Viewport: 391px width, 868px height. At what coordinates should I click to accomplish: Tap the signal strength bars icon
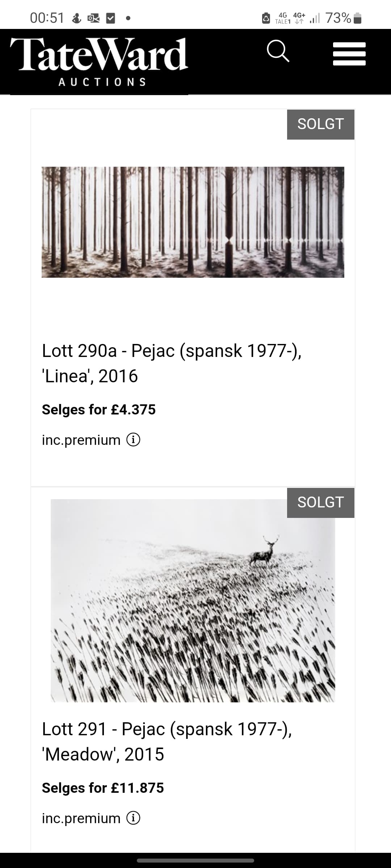click(315, 18)
